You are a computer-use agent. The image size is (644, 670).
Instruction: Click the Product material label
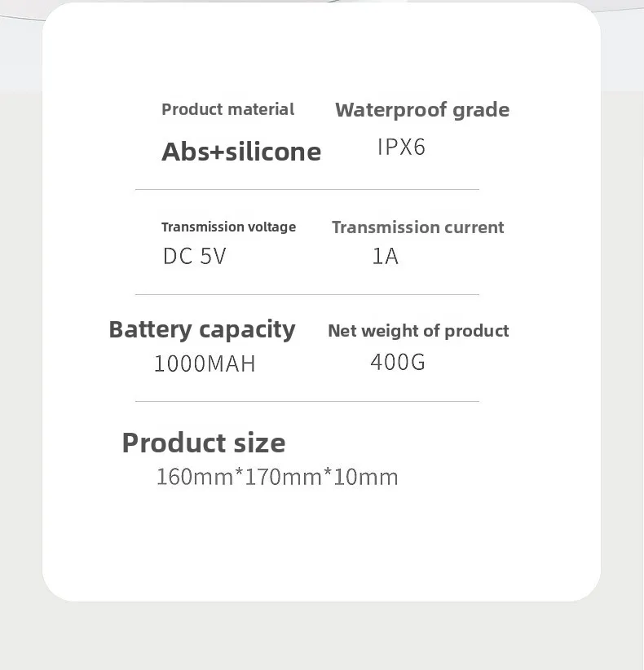pyautogui.click(x=227, y=109)
